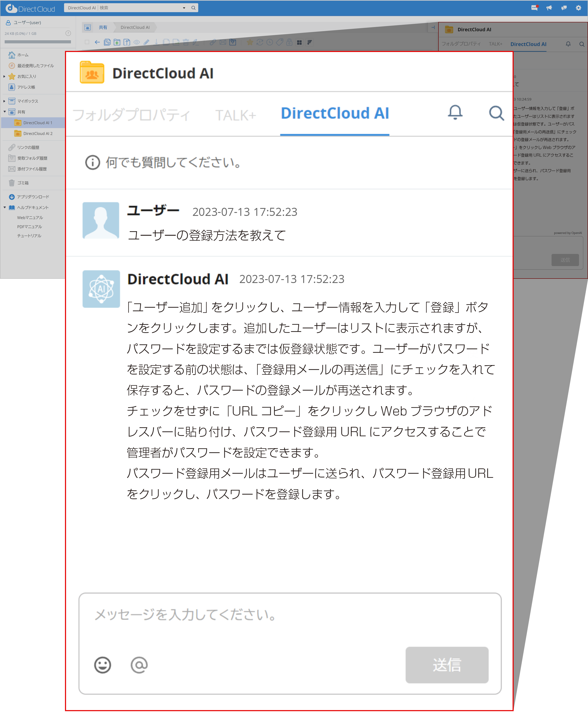Switch to grid view with the tiles icon
Screen dimensions: 588x712
point(299,43)
